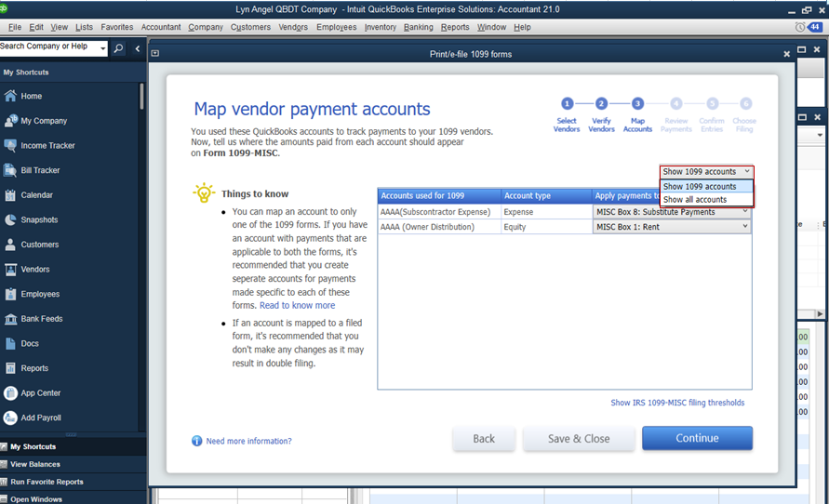This screenshot has width=829, height=504.
Task: Open the Help menu
Action: 522,27
